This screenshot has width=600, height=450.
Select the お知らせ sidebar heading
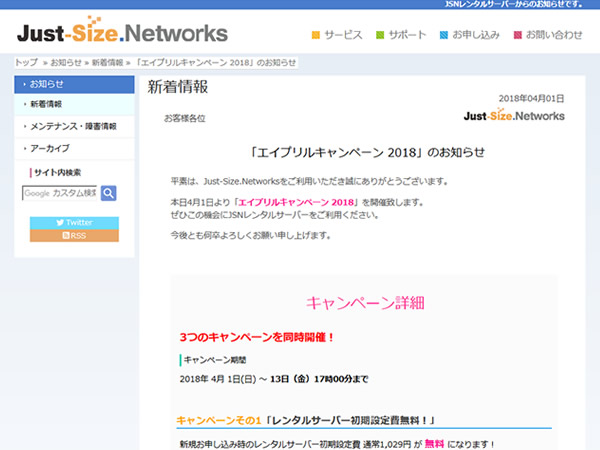coord(74,84)
